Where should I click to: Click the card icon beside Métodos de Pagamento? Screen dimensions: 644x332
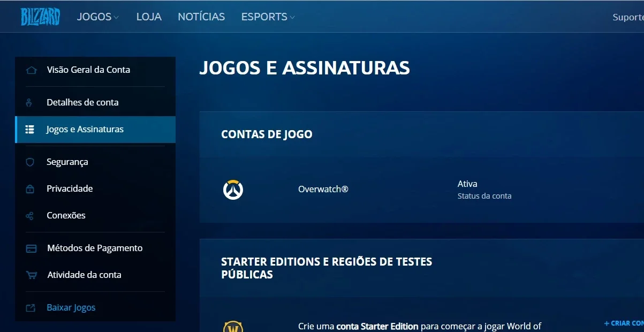point(31,248)
